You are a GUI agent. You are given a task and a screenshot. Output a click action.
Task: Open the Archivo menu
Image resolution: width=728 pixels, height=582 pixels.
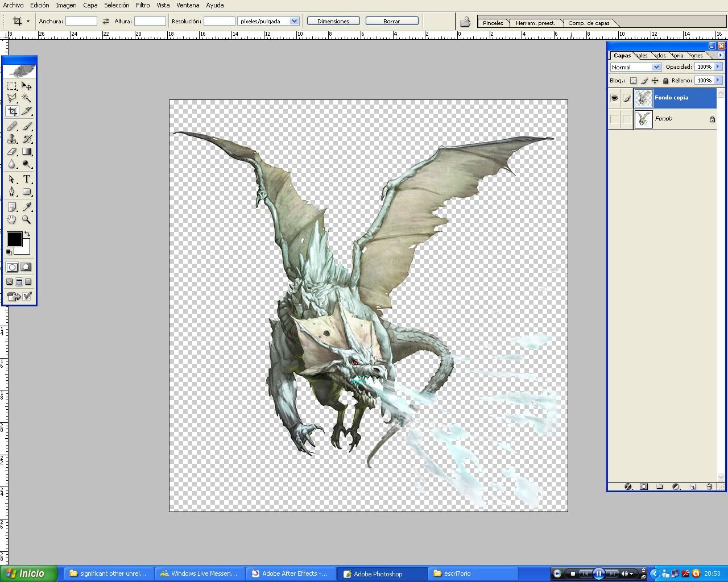click(x=14, y=5)
